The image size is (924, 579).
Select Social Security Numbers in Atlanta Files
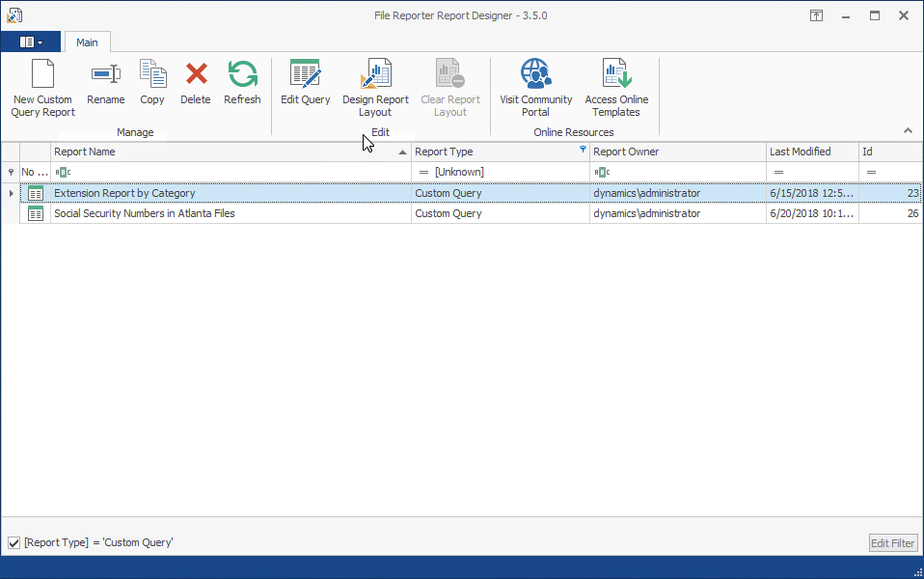click(x=145, y=214)
